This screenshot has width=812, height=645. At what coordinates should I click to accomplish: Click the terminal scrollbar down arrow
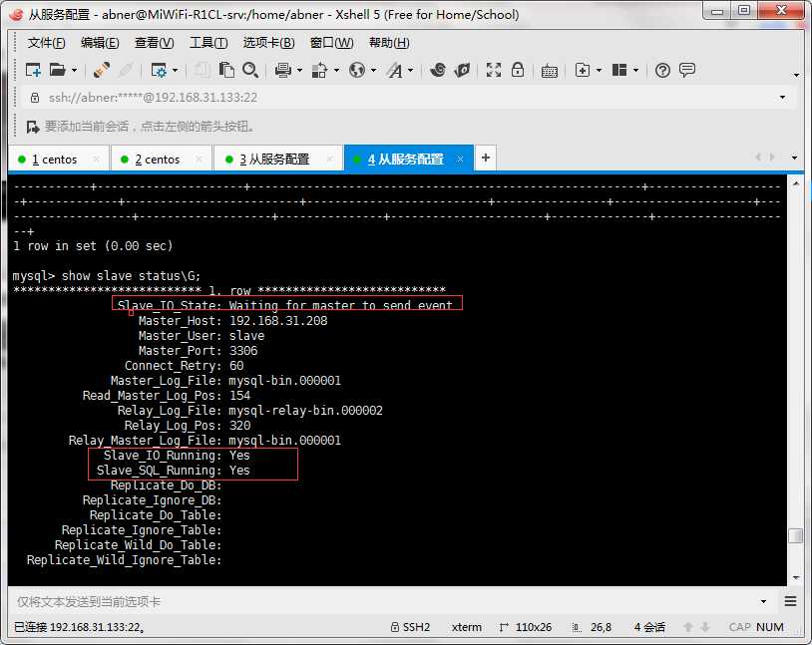(x=795, y=577)
